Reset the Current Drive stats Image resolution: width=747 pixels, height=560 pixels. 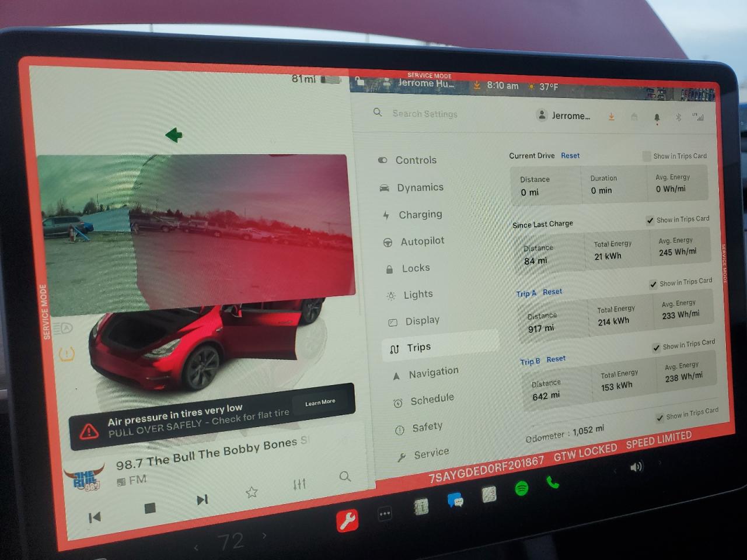(x=570, y=156)
